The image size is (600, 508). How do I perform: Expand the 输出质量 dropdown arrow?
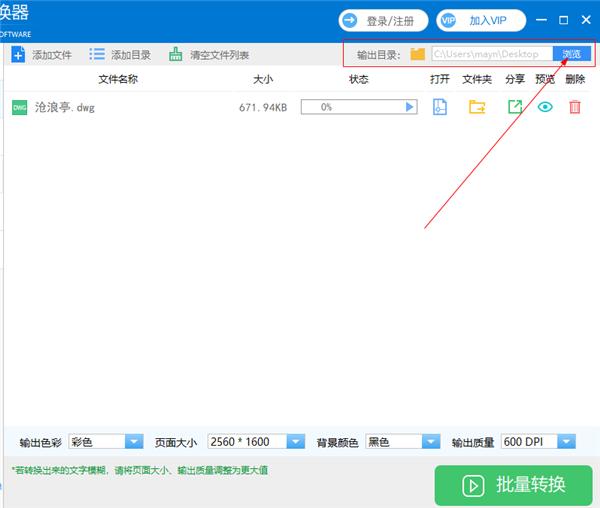566,441
